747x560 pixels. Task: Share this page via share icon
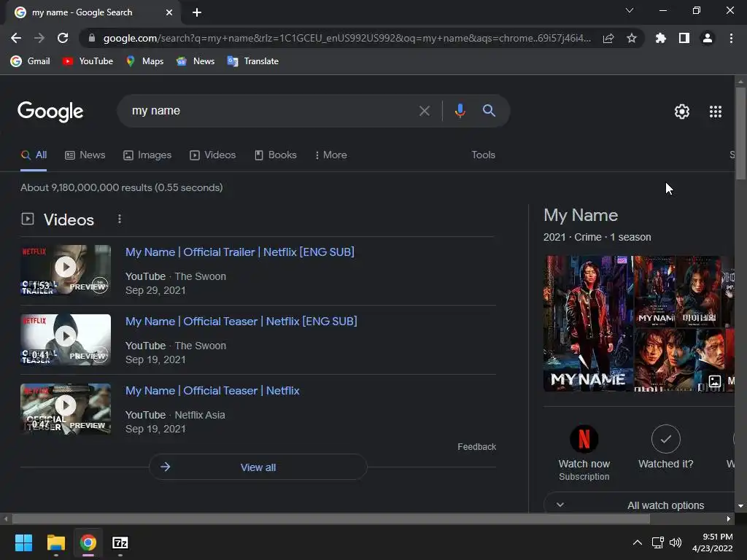click(x=608, y=38)
